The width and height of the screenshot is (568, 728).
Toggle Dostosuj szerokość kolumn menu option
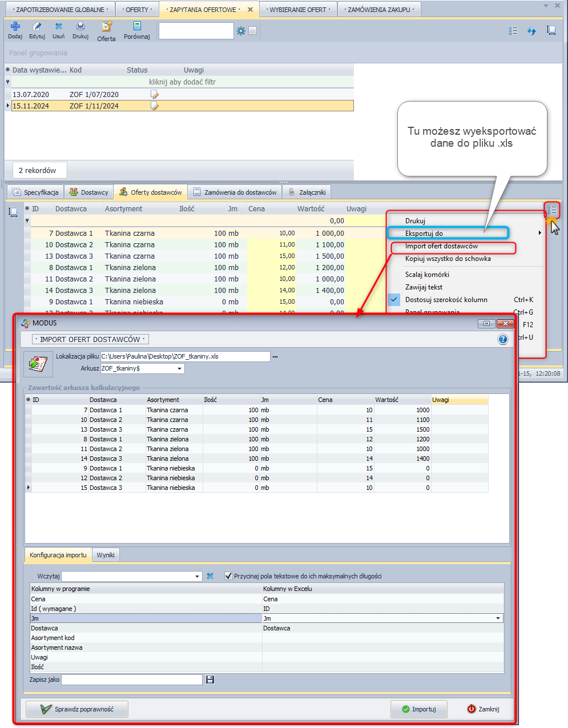coord(446,300)
